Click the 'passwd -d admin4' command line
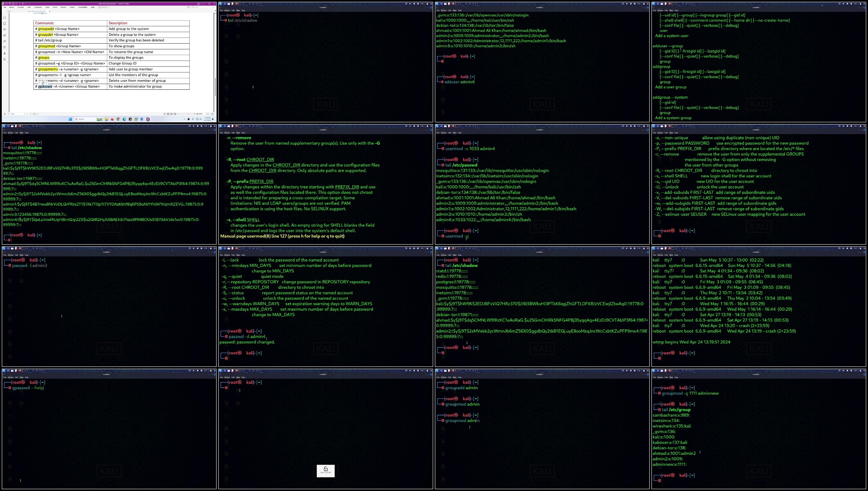Viewport: 868px width, 491px height. (247, 337)
